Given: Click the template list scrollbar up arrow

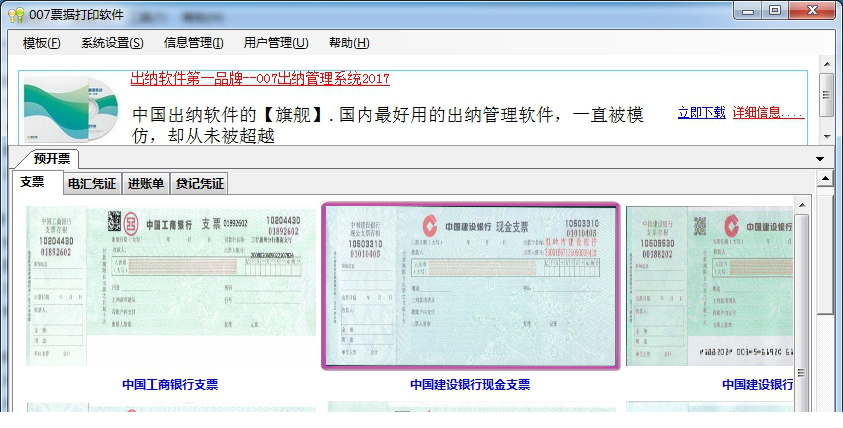Looking at the screenshot, I should click(802, 205).
